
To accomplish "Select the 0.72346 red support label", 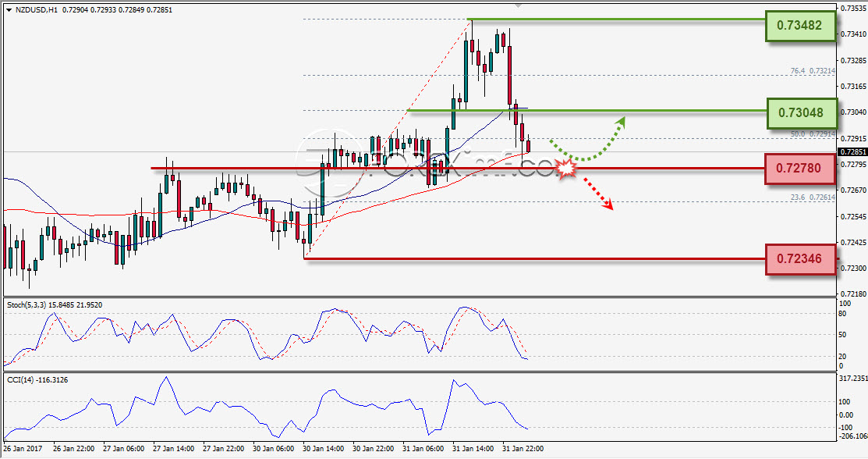I will [800, 259].
